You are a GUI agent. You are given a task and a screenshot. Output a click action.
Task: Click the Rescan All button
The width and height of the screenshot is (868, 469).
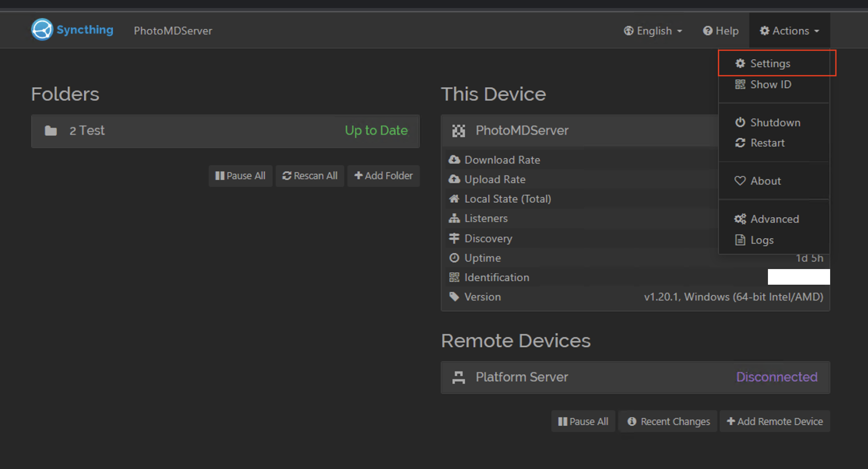[x=310, y=176]
